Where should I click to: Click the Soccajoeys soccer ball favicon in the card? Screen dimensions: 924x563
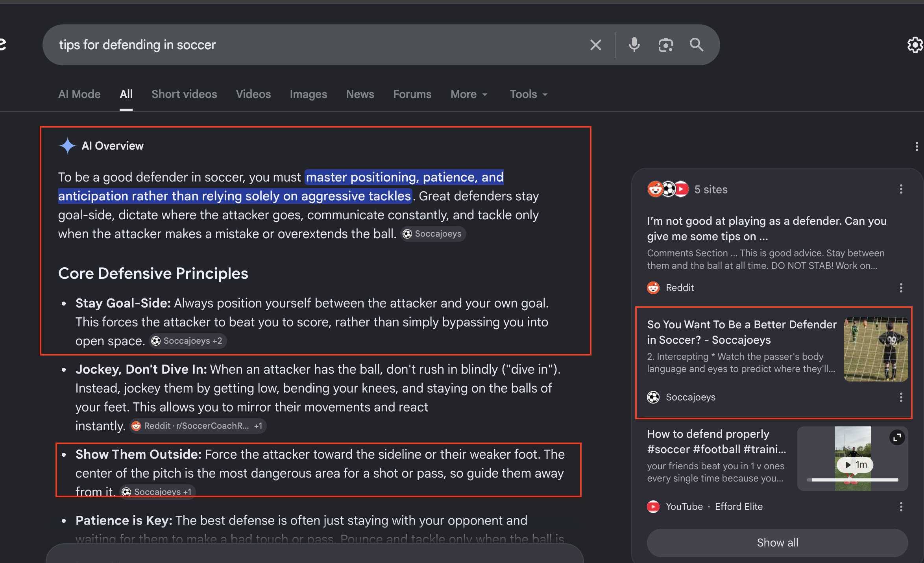(x=653, y=397)
